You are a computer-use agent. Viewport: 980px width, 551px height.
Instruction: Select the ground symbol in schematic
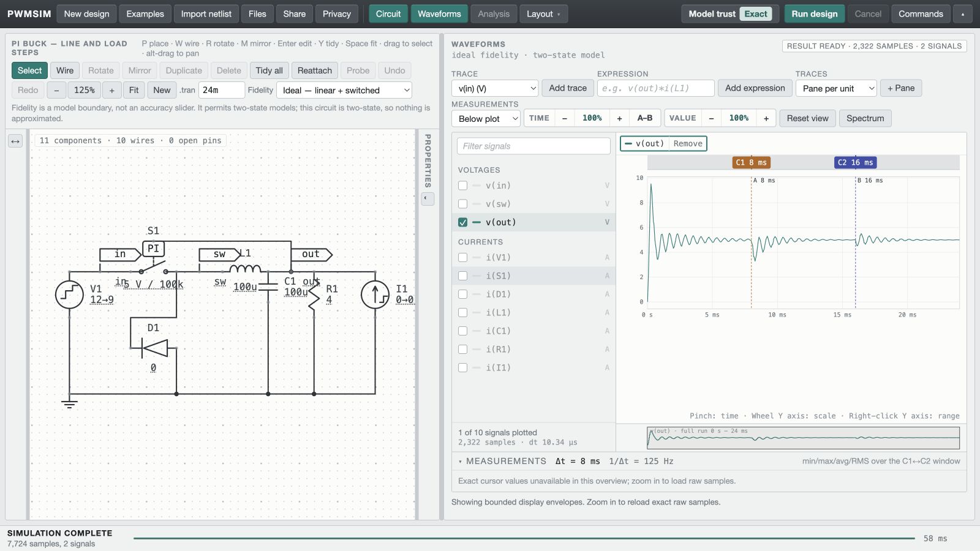tap(69, 403)
